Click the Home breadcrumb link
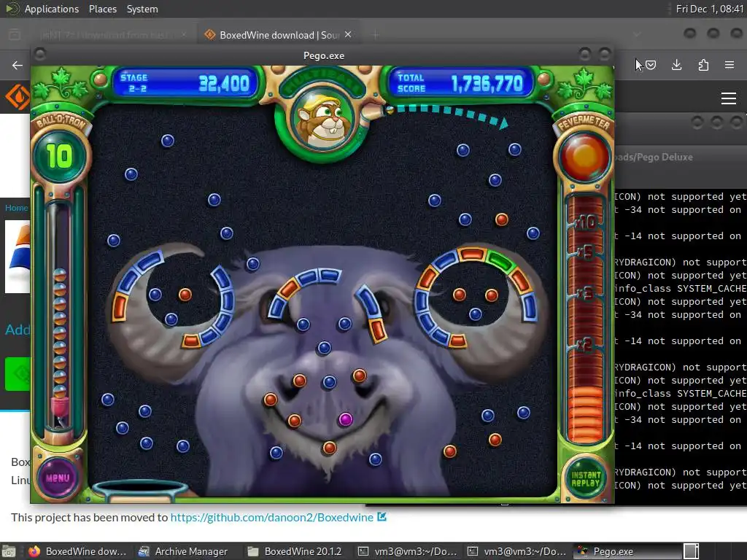The height and width of the screenshot is (560, 747). 16,208
